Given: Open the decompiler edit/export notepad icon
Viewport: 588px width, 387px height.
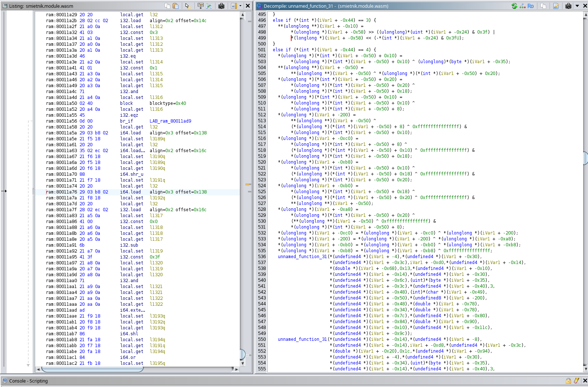Looking at the screenshot, I should (x=556, y=6).
